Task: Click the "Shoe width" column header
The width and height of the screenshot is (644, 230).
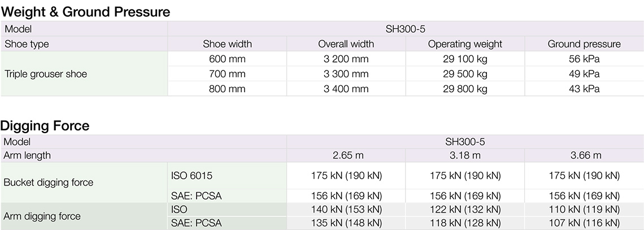Action: pos(227,44)
